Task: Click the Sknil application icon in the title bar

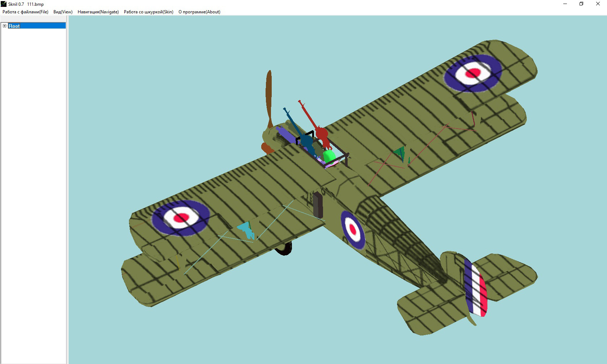Action: [x=4, y=4]
